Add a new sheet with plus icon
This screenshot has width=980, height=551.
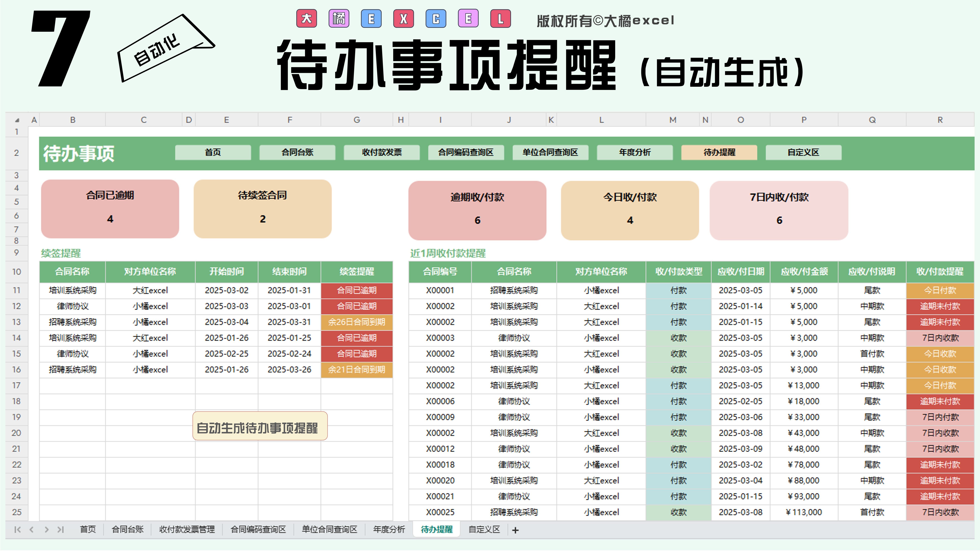point(515,530)
